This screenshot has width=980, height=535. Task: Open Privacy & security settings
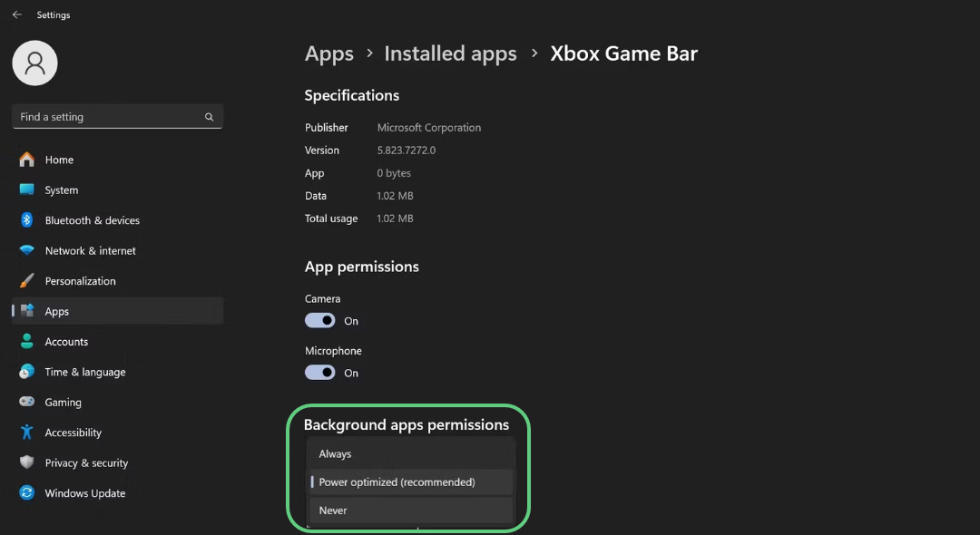tap(26, 462)
